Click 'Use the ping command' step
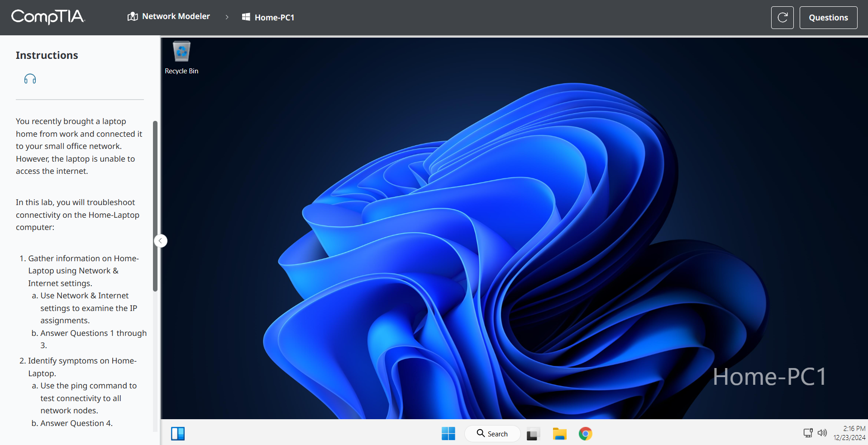 pos(88,398)
